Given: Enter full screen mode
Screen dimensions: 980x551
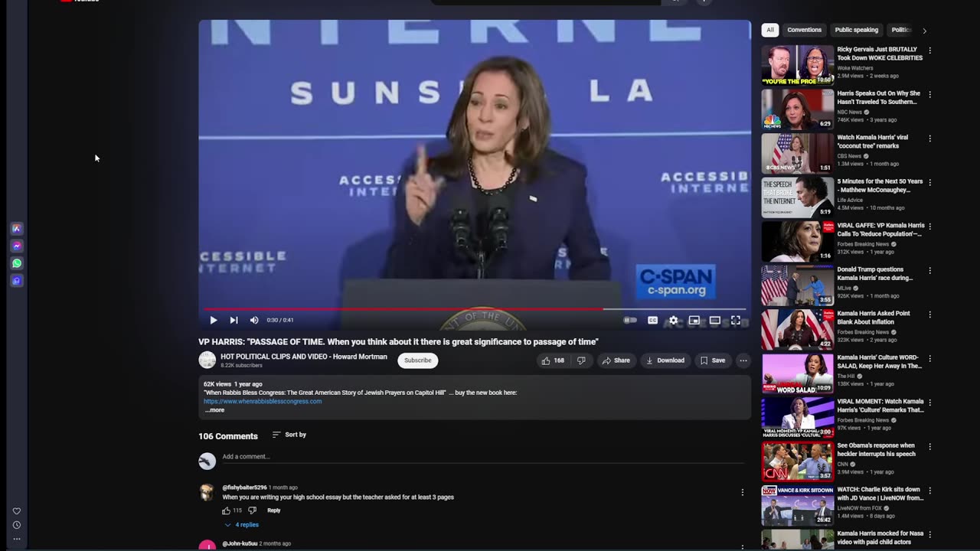Looking at the screenshot, I should point(735,321).
